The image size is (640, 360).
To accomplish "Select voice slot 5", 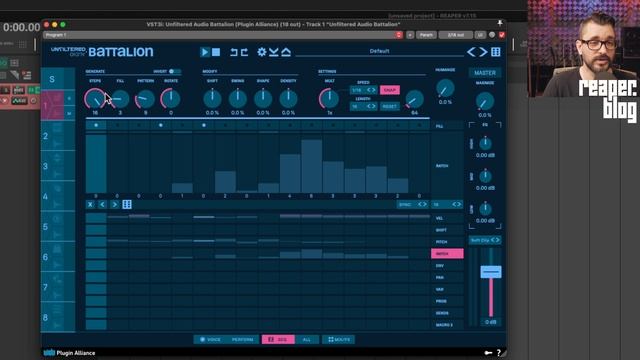I will tap(58, 227).
